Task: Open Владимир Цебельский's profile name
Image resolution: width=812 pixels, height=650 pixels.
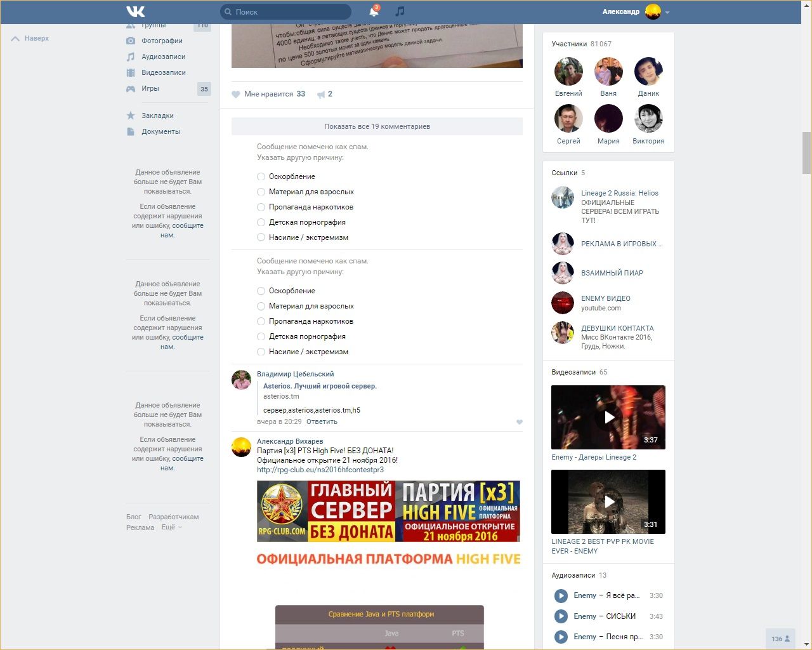Action: [295, 374]
